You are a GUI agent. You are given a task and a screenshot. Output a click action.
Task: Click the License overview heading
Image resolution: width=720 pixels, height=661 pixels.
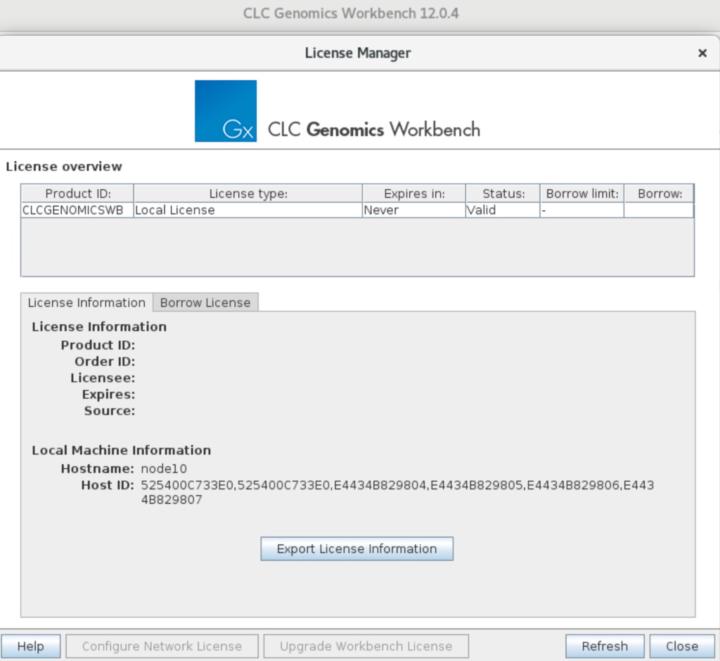64,166
